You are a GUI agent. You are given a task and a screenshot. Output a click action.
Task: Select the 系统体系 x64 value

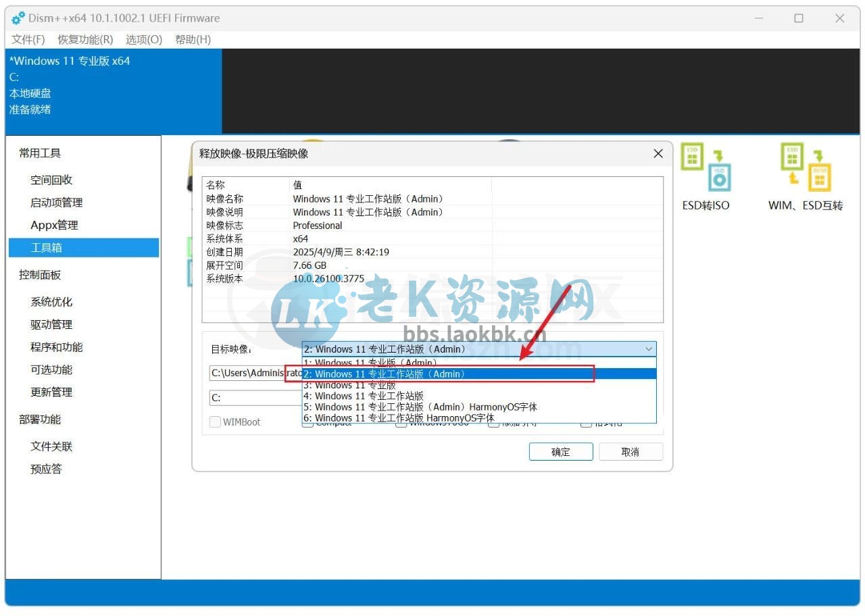coord(301,238)
